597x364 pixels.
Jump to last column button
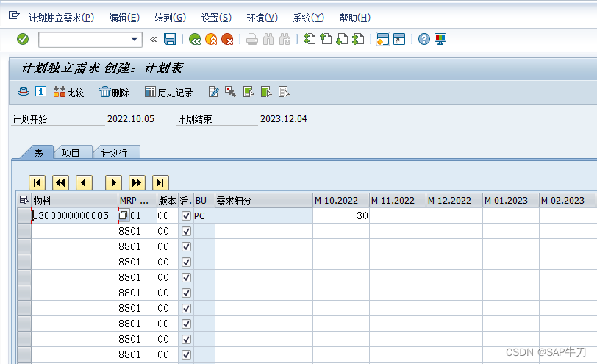(x=160, y=183)
